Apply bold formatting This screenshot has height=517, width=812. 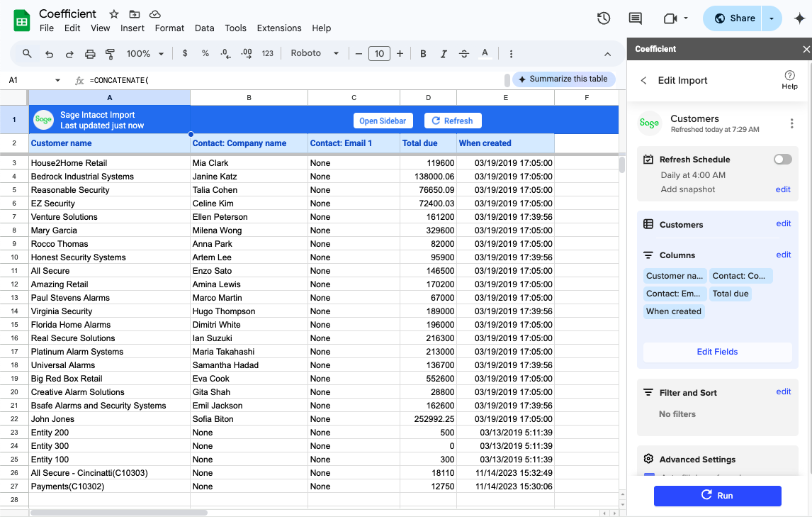[423, 53]
